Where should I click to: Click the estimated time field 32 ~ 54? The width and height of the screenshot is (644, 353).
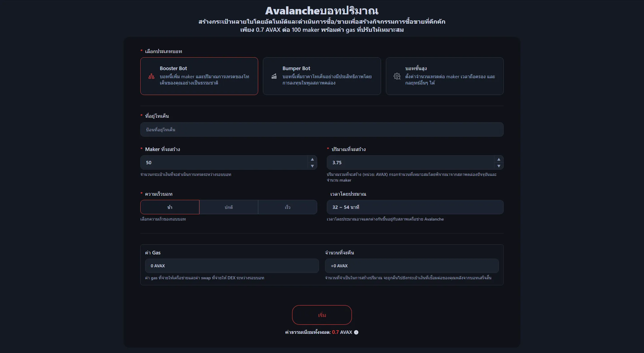(x=415, y=207)
